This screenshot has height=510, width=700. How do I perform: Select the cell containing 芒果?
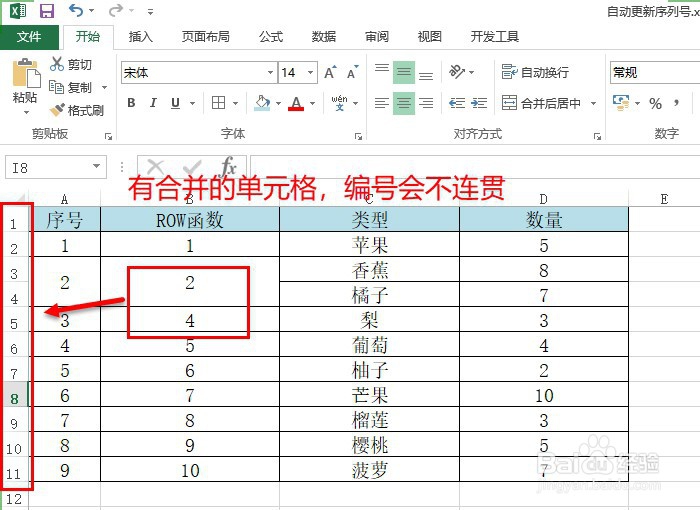[x=369, y=395]
